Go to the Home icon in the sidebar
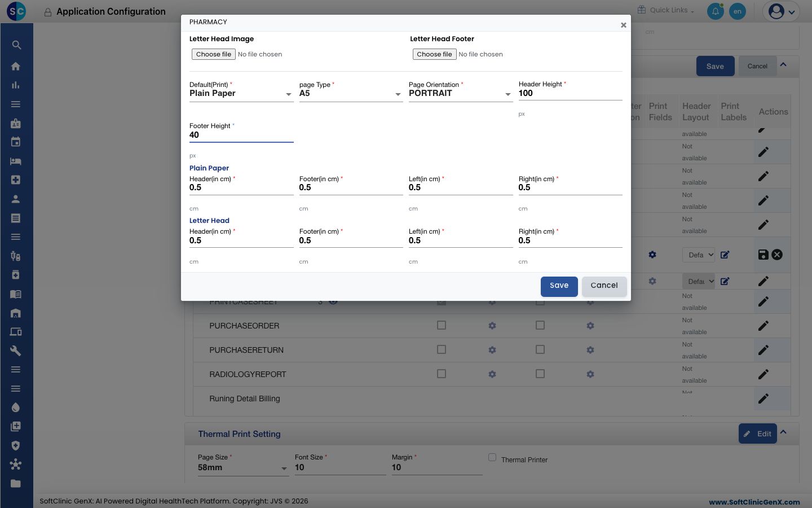 pos(16,66)
